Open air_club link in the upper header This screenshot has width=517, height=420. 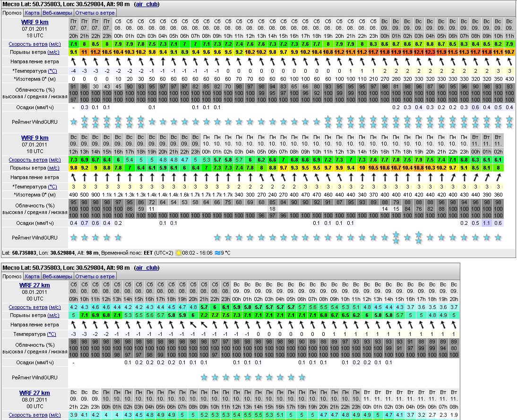(146, 4)
